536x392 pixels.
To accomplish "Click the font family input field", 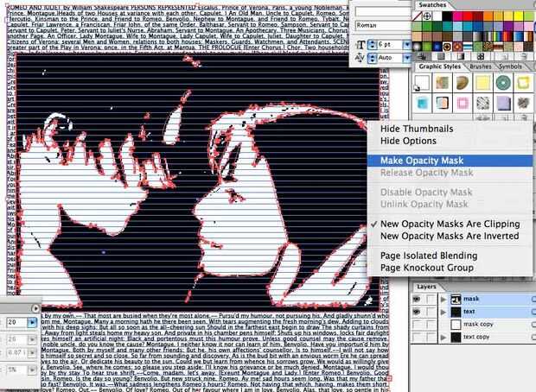I will 383,12.
